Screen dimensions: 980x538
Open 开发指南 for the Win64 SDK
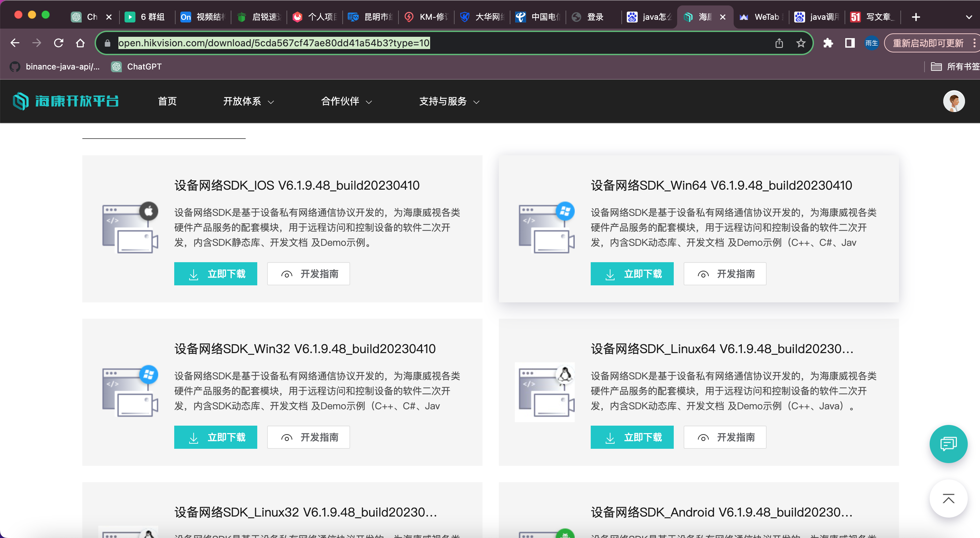tap(725, 274)
